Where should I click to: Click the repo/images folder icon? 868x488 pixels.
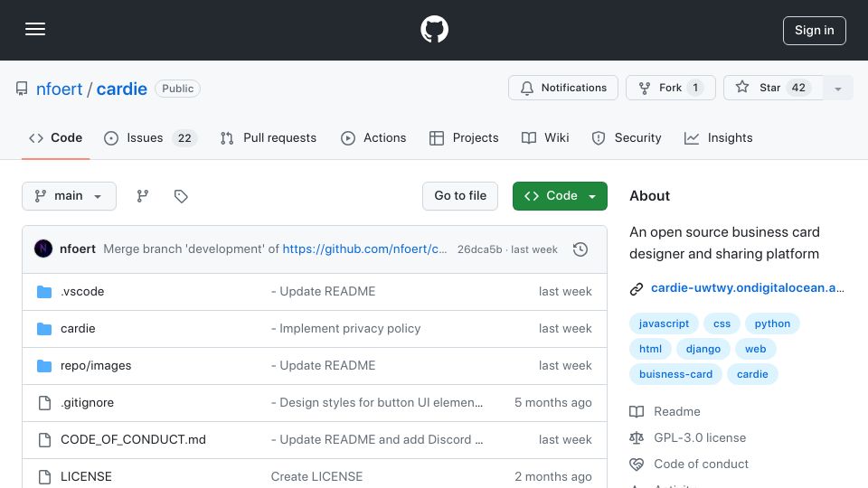44,366
